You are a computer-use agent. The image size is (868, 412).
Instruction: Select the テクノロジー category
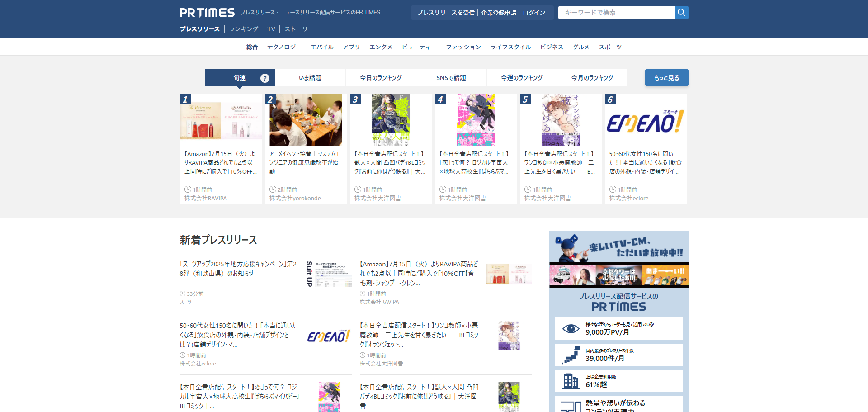(x=284, y=47)
